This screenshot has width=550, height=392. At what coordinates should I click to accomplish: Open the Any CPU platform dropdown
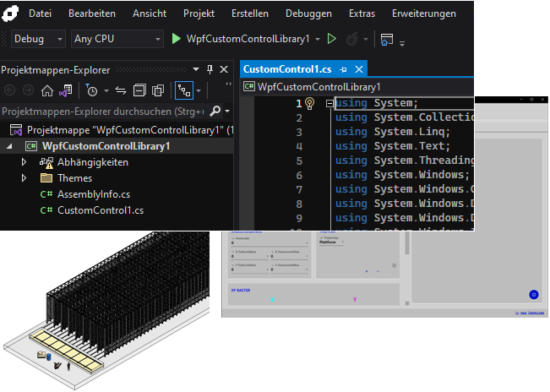tap(118, 39)
